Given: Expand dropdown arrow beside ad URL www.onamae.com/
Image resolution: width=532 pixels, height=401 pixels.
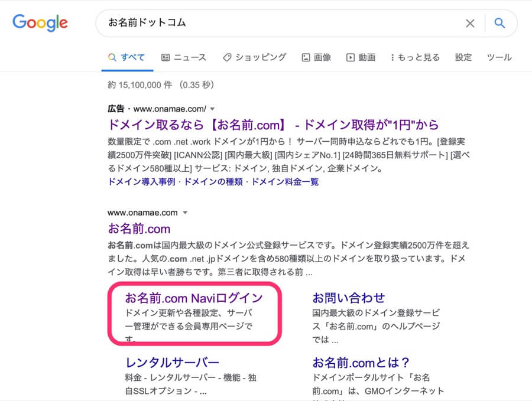Looking at the screenshot, I should pos(212,109).
